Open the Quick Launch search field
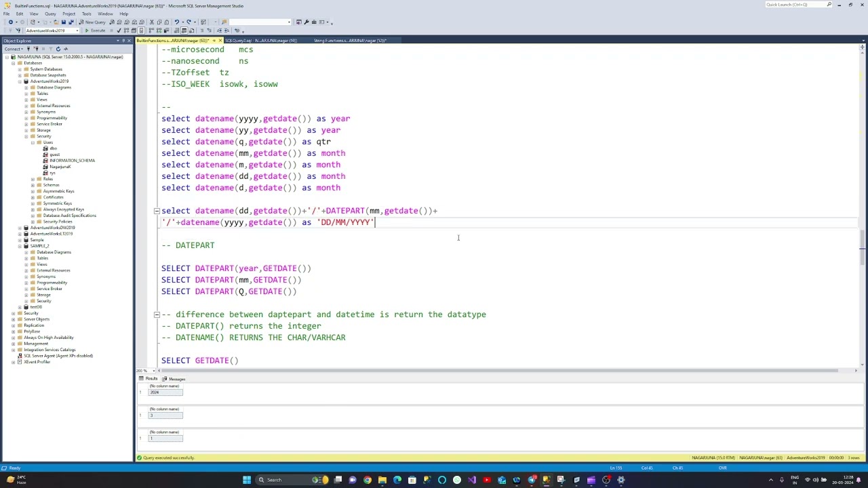Screen dimensions: 868x488 click(x=798, y=5)
